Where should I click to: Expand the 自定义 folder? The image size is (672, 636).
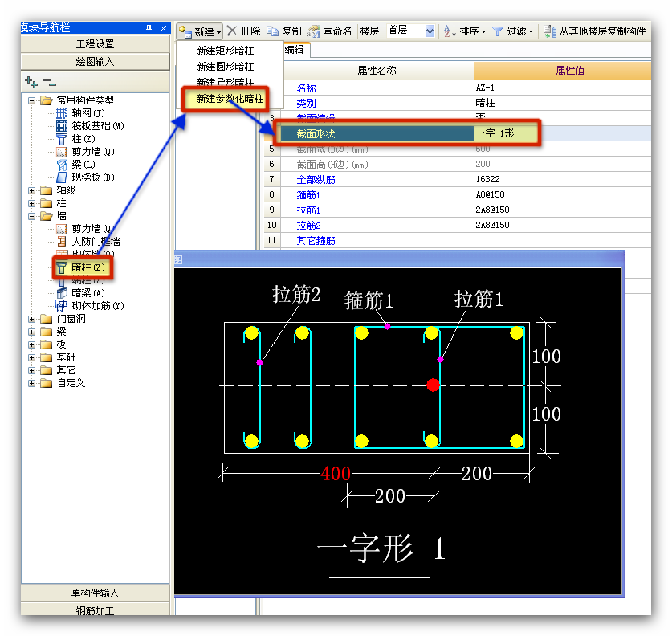point(32,384)
